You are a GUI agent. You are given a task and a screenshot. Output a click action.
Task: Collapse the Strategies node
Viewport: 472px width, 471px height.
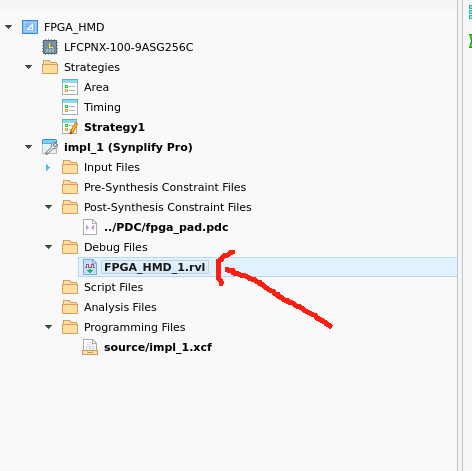pos(29,67)
